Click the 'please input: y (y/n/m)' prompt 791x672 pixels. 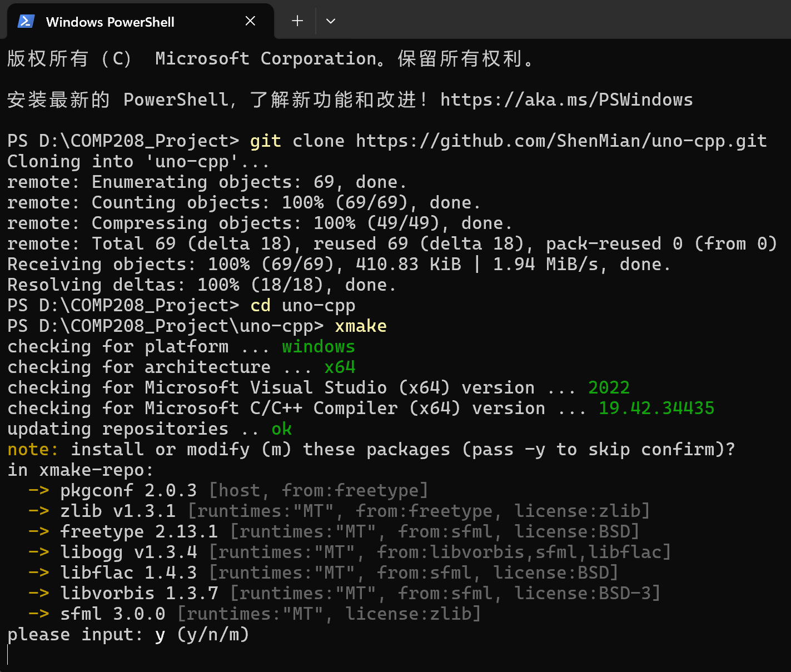(x=128, y=634)
